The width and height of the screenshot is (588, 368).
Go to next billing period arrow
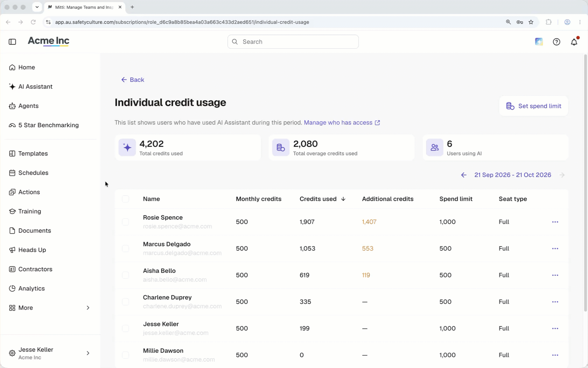(x=562, y=175)
